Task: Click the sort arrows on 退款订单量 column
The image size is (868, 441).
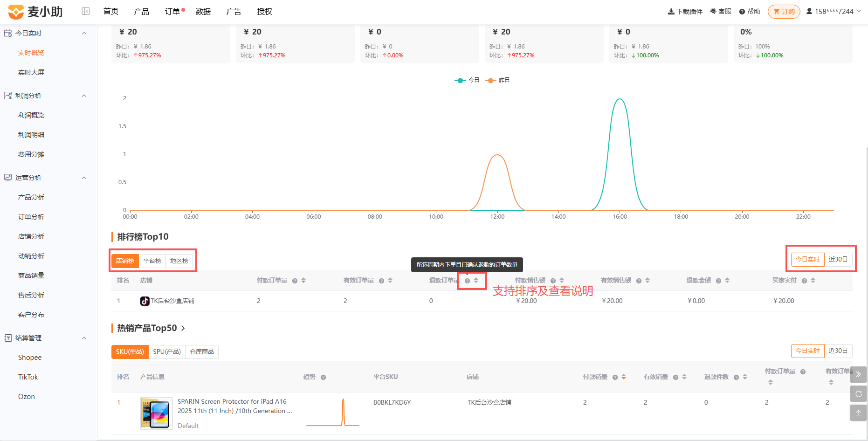Action: [476, 281]
